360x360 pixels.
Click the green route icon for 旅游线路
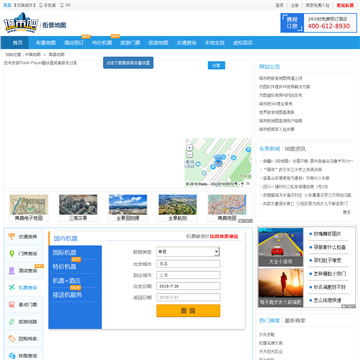12,322
